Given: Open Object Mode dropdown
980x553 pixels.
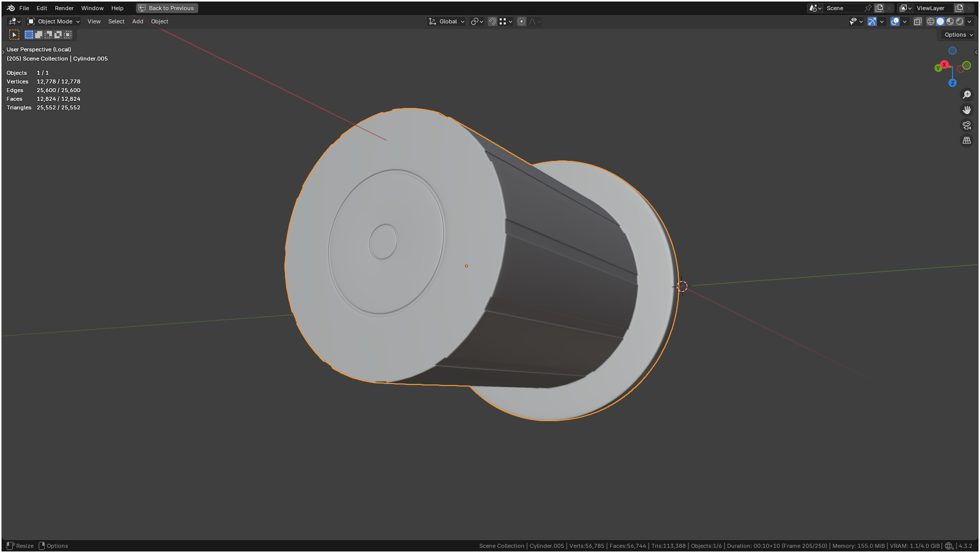Looking at the screenshot, I should tap(54, 21).
